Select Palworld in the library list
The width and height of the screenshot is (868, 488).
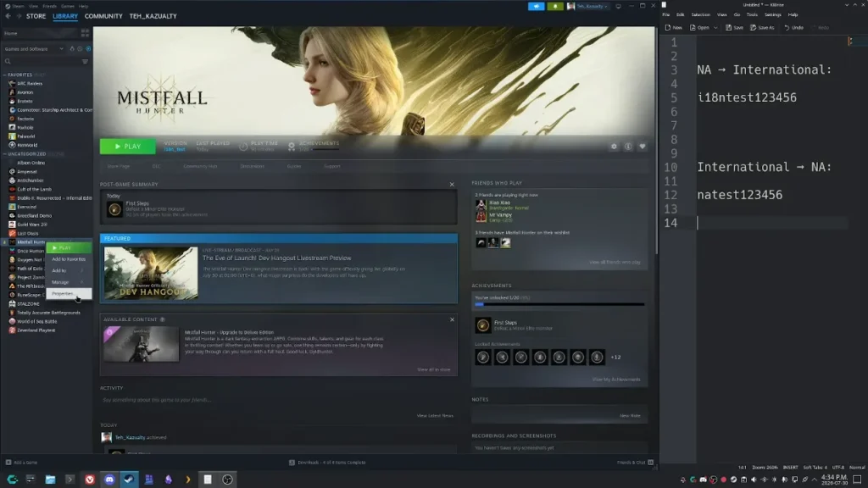[26, 136]
